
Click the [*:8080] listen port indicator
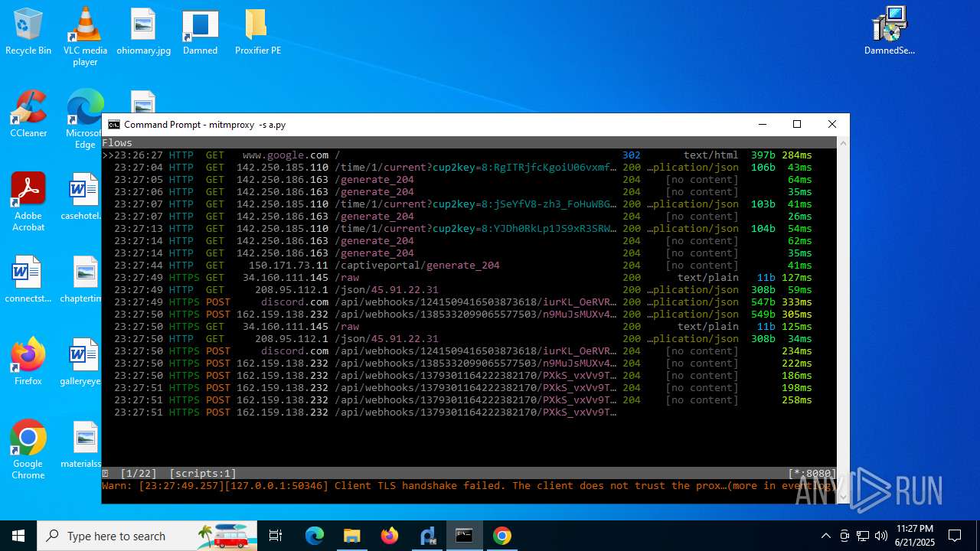tap(812, 474)
